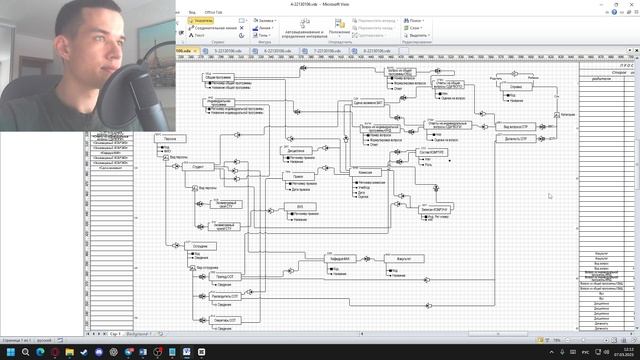This screenshot has height=360, width=640.
Task: Click the русский language status item
Action: [x=44, y=340]
